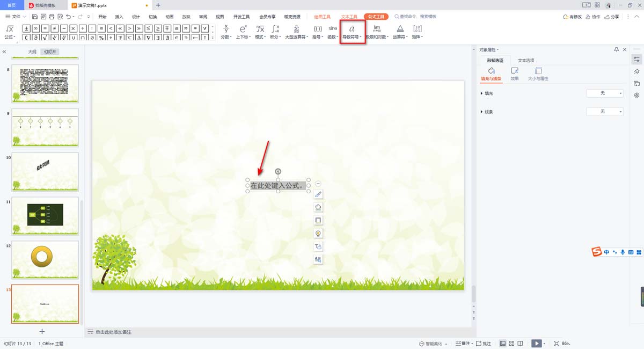Image resolution: width=644 pixels, height=349 pixels.
Task: Open the Script (上下标) equation menu
Action: [243, 32]
